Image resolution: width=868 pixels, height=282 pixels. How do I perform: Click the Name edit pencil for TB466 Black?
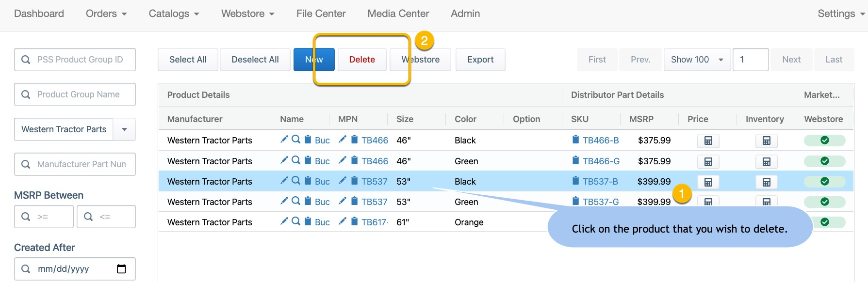[x=284, y=140]
